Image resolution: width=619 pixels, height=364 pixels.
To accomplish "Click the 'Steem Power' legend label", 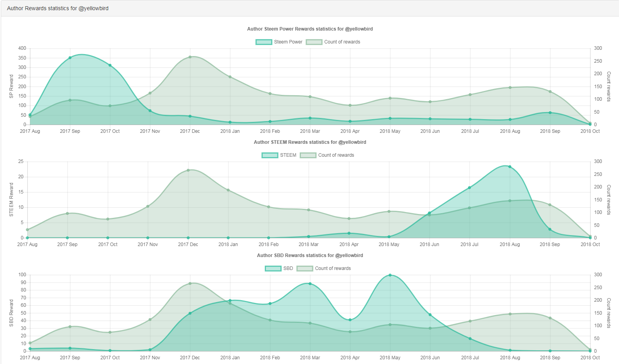I will point(288,42).
